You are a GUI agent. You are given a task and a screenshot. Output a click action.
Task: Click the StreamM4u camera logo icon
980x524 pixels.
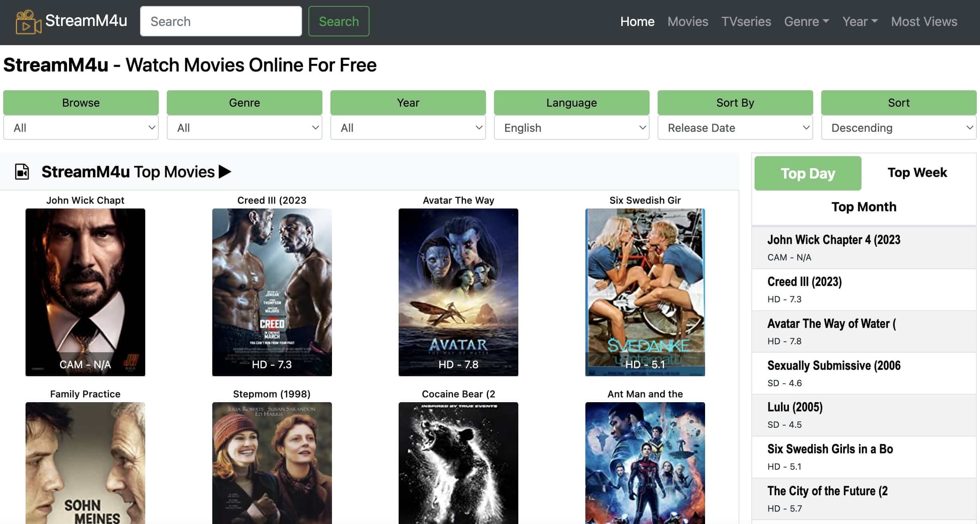tap(28, 22)
